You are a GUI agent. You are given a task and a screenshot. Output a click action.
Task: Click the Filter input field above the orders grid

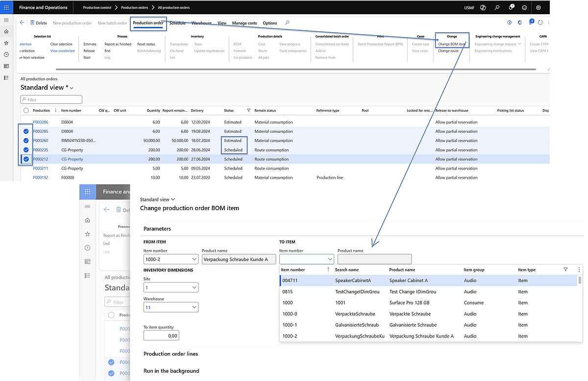[x=51, y=99]
